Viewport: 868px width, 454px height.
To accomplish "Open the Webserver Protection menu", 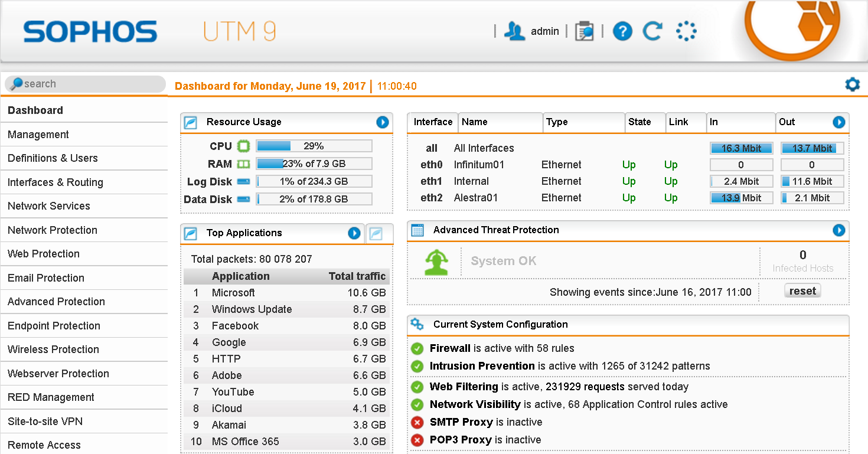I will pyautogui.click(x=84, y=374).
